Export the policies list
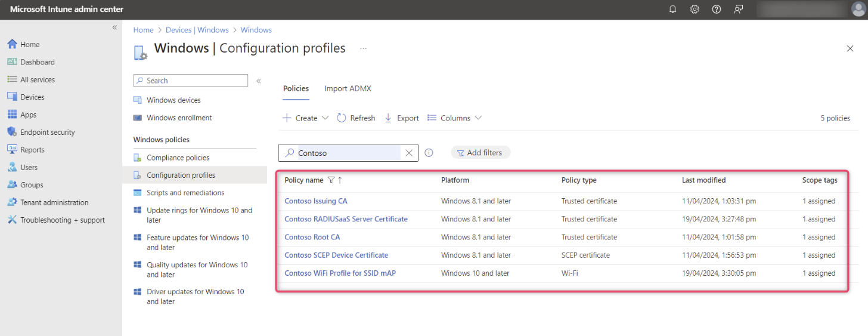 [401, 118]
